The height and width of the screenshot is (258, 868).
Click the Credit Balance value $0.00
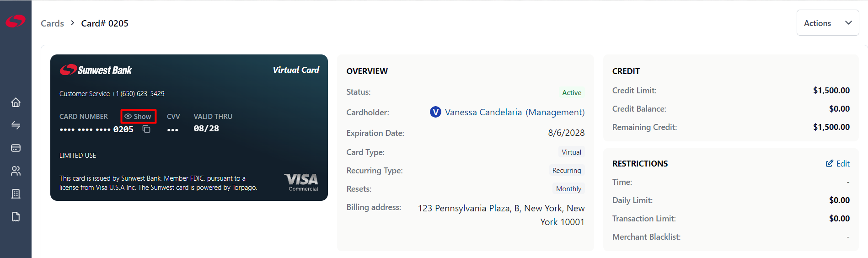[839, 109]
